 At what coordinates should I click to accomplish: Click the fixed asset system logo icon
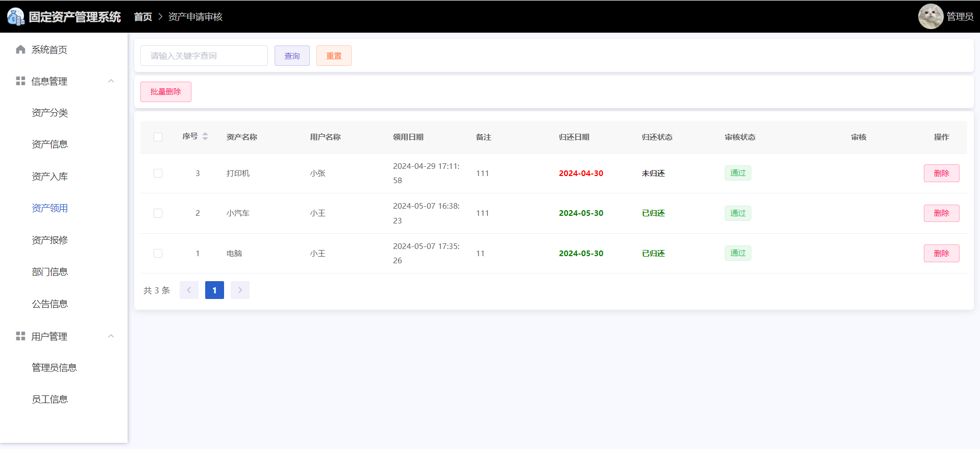tap(16, 17)
